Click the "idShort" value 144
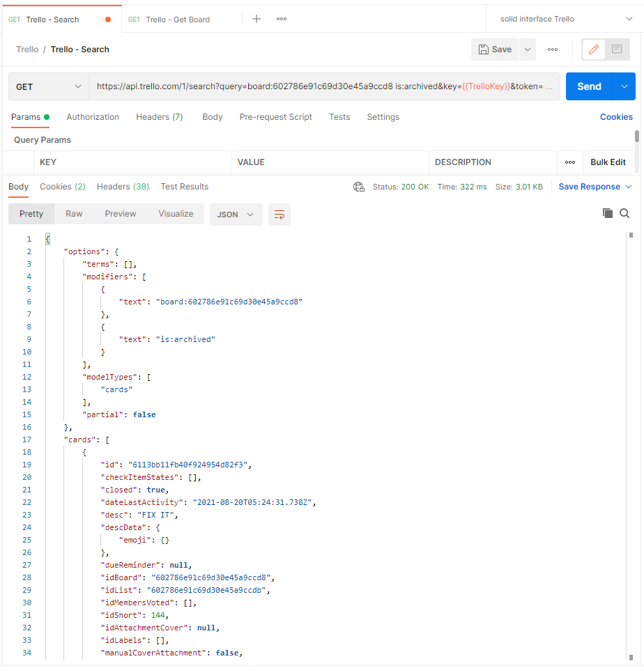 pyautogui.click(x=158, y=616)
